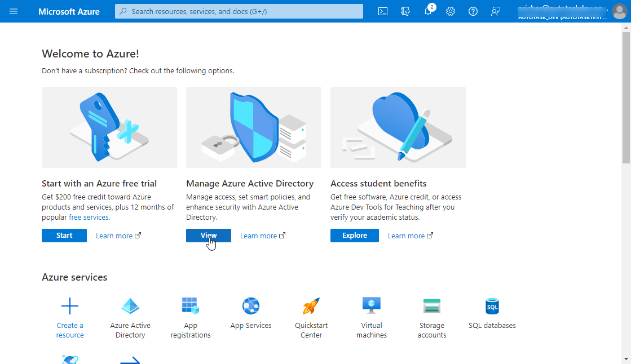This screenshot has width=631, height=364.
Task: Follow the free services link
Action: pos(89,217)
